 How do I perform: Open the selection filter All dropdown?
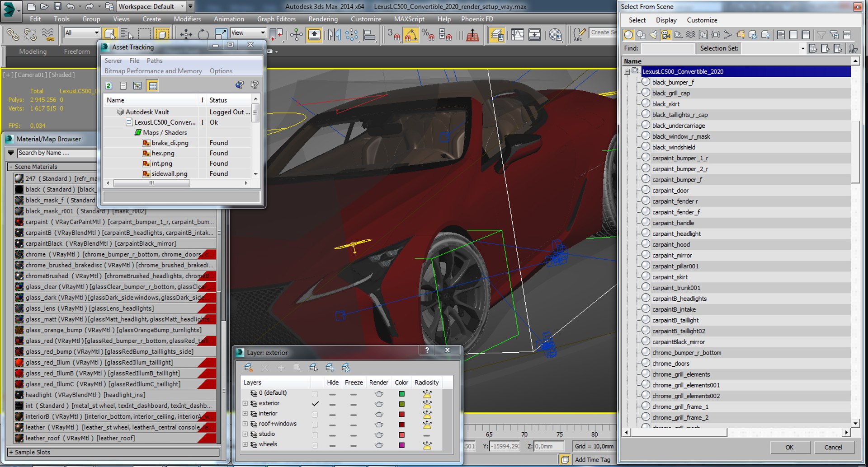point(82,33)
